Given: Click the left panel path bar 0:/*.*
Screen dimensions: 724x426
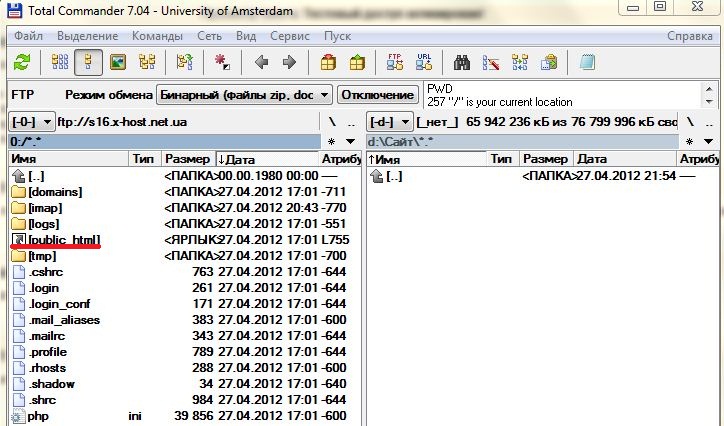Looking at the screenshot, I should coord(165,142).
